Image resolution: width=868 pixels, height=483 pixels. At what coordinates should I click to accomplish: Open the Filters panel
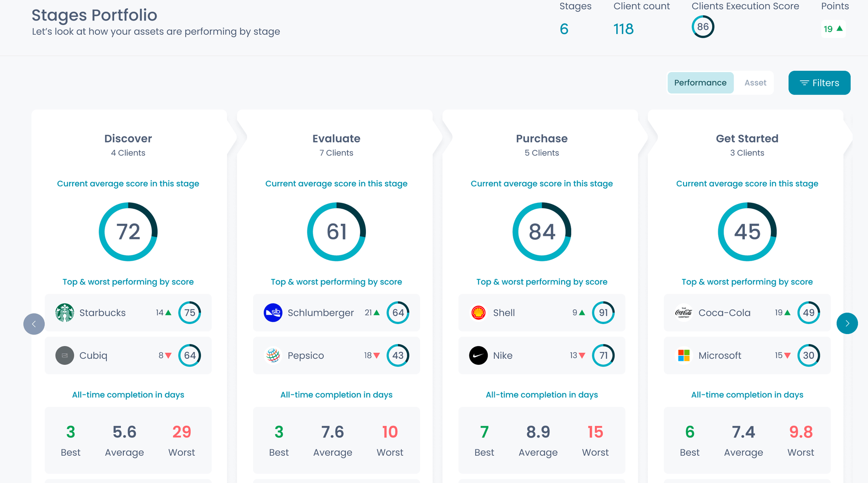click(x=819, y=83)
